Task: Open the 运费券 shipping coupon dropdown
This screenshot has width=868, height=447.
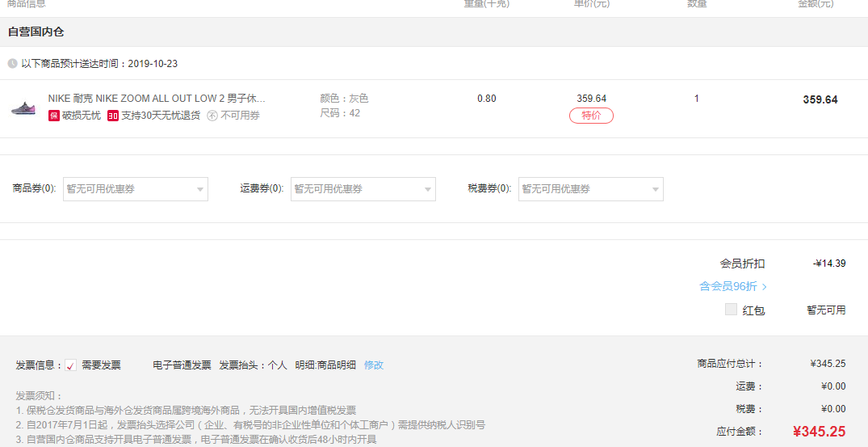Action: pyautogui.click(x=363, y=189)
